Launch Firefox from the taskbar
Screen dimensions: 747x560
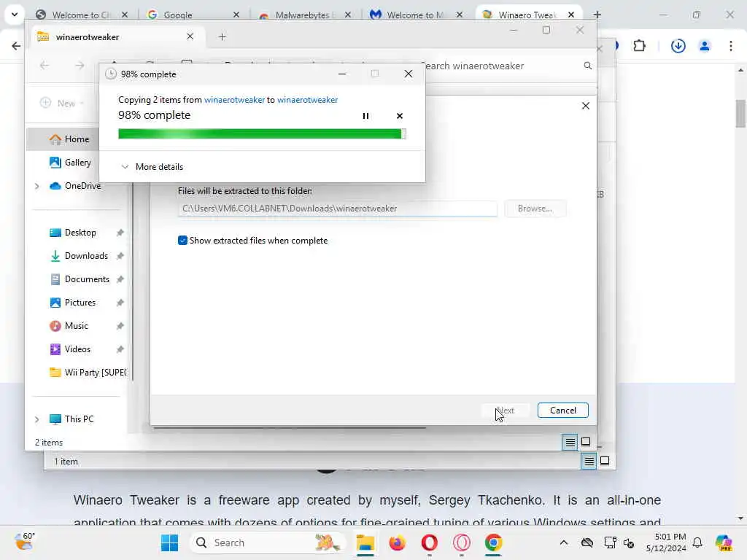397,542
